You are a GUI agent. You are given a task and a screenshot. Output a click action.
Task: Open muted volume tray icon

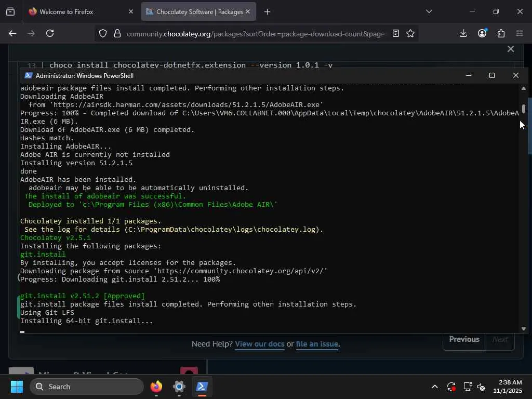481,387
